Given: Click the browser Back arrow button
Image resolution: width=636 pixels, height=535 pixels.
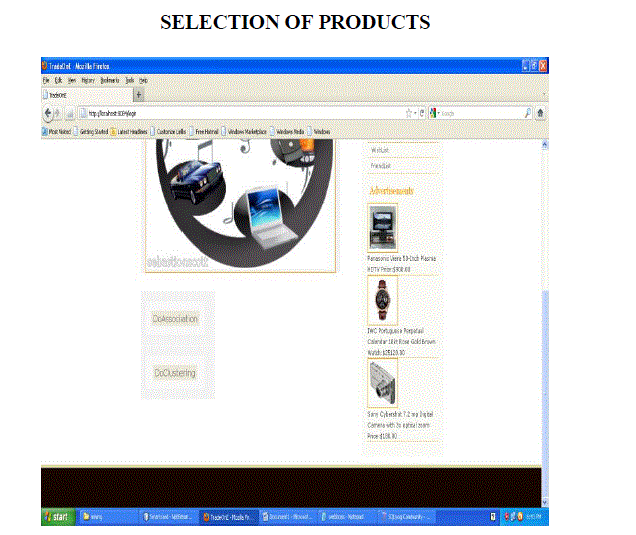Looking at the screenshot, I should 48,113.
